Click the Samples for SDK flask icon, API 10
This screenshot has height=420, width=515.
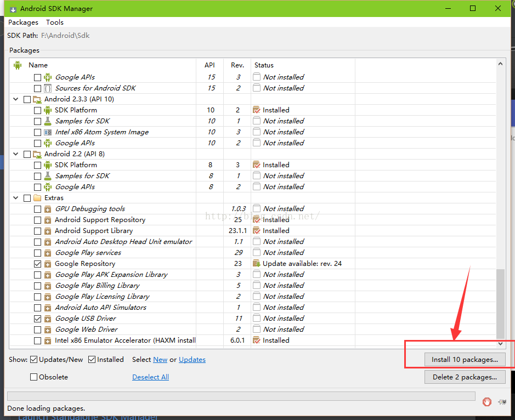[x=48, y=121]
